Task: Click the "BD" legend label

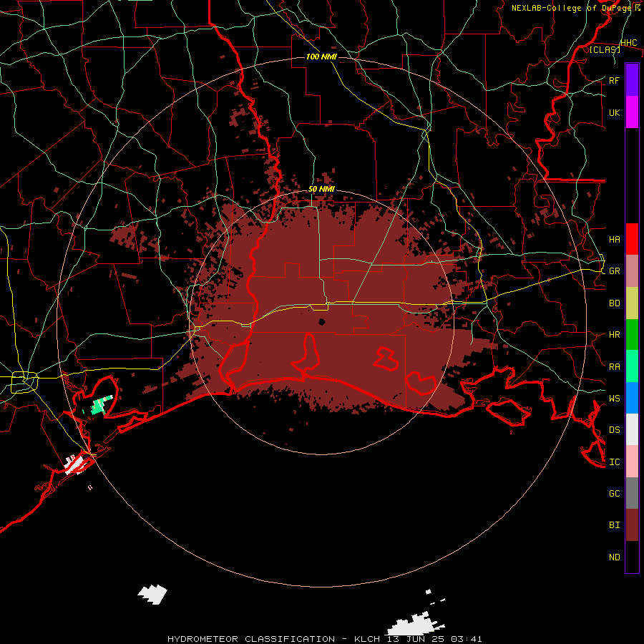Action: (614, 303)
